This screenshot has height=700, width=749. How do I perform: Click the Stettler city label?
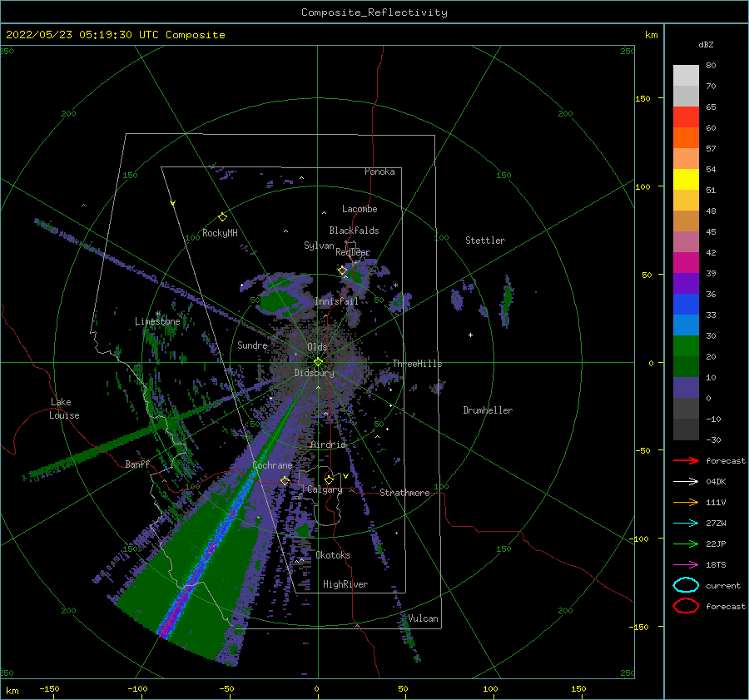tap(485, 241)
